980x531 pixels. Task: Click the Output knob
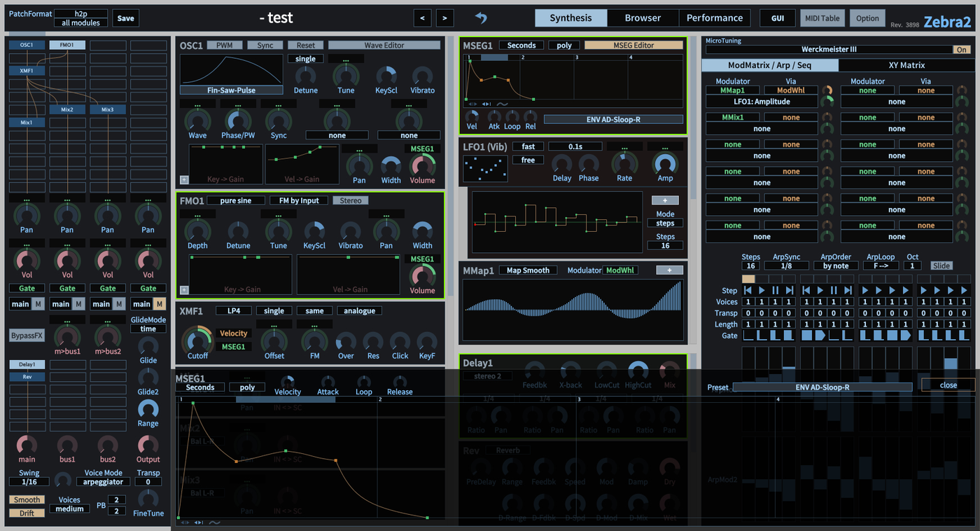(148, 444)
